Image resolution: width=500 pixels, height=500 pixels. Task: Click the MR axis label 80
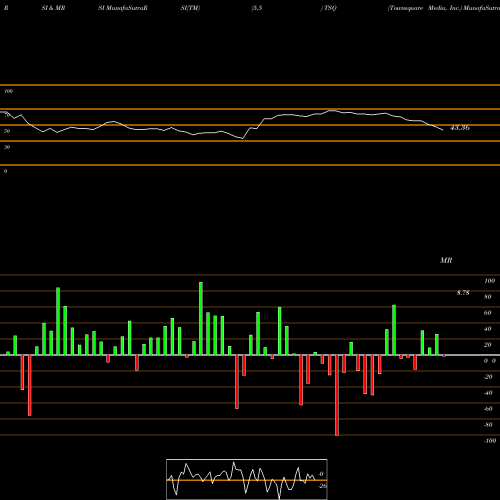(x=488, y=297)
